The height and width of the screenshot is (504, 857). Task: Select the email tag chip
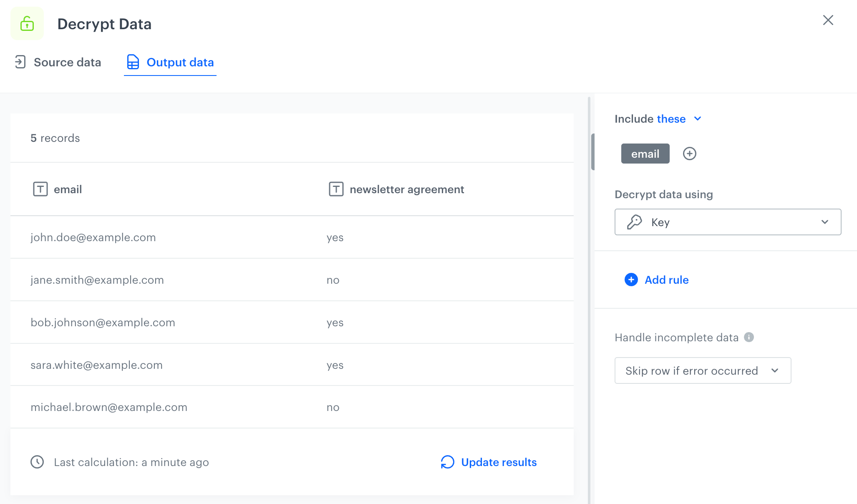tap(645, 154)
